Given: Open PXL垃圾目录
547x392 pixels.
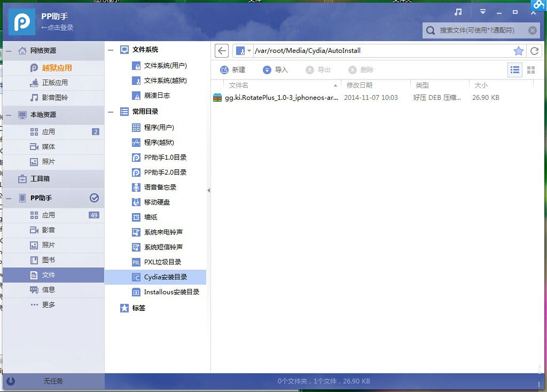Looking at the screenshot, I should (x=157, y=262).
